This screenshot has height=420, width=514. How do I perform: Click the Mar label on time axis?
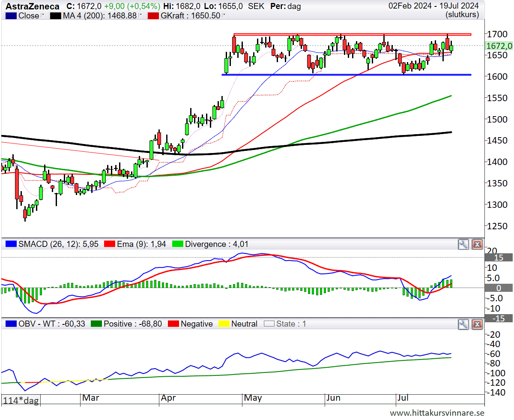pos(91,398)
